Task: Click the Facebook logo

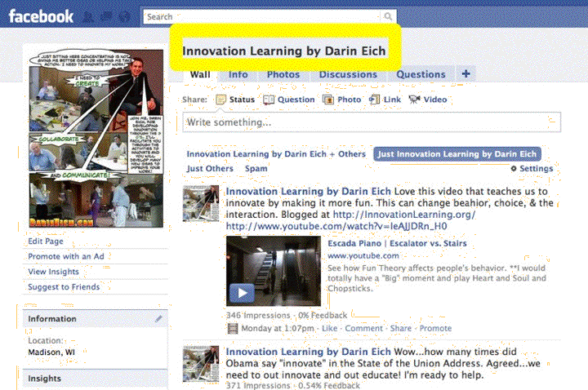Action: coord(41,16)
